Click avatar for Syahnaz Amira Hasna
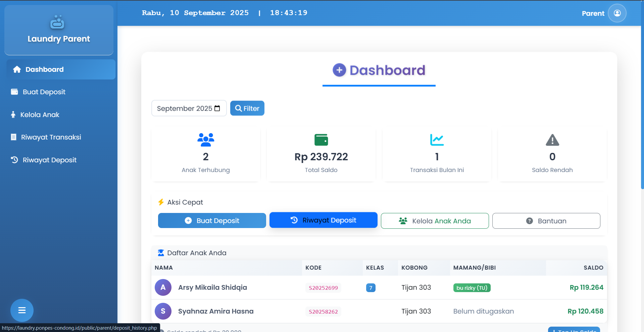This screenshot has width=644, height=332. pos(163,311)
